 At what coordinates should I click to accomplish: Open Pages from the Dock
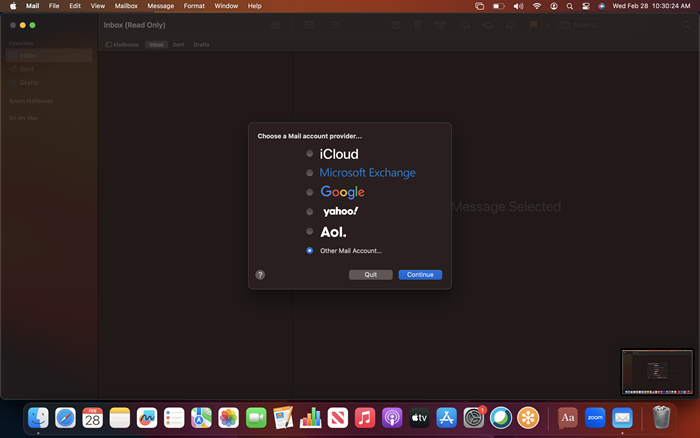[283, 418]
